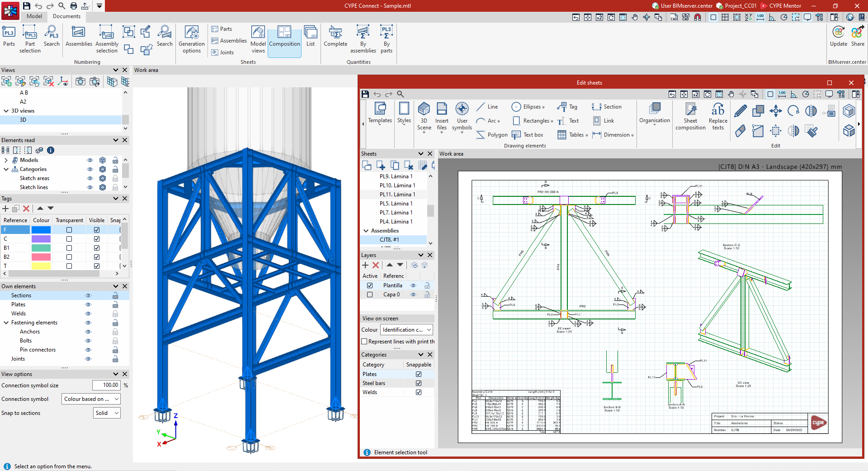Open the Sheet composition tool
The image size is (868, 471).
(x=690, y=116)
